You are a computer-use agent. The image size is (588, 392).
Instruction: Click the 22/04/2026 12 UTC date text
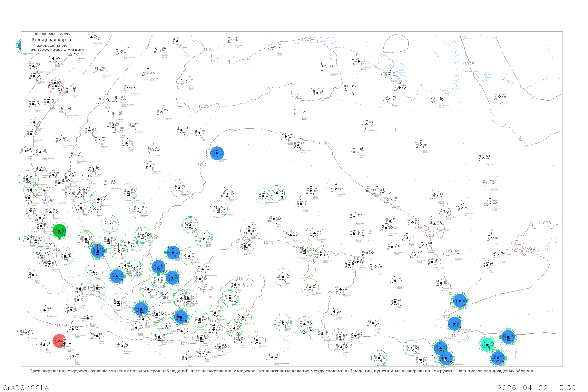pos(52,46)
